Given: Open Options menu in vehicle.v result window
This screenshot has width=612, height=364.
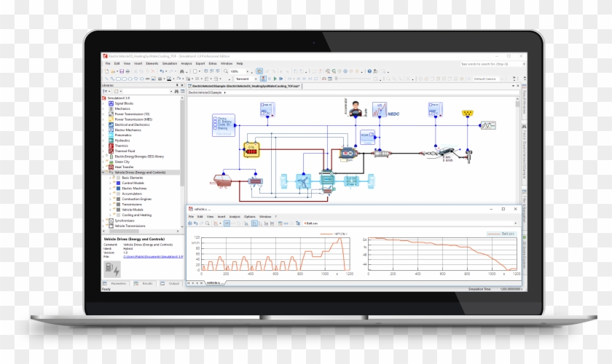Looking at the screenshot, I should point(250,216).
